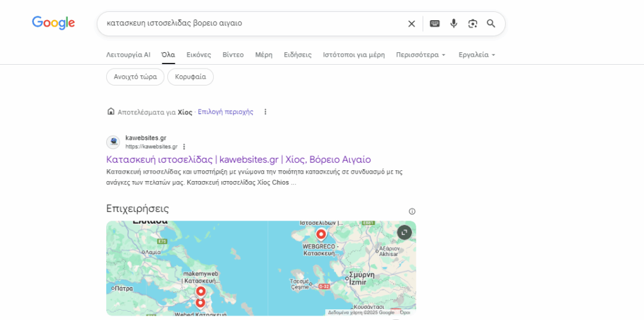Click the Ακhisar label on the map
The height and width of the screenshot is (320, 644).
click(389, 251)
